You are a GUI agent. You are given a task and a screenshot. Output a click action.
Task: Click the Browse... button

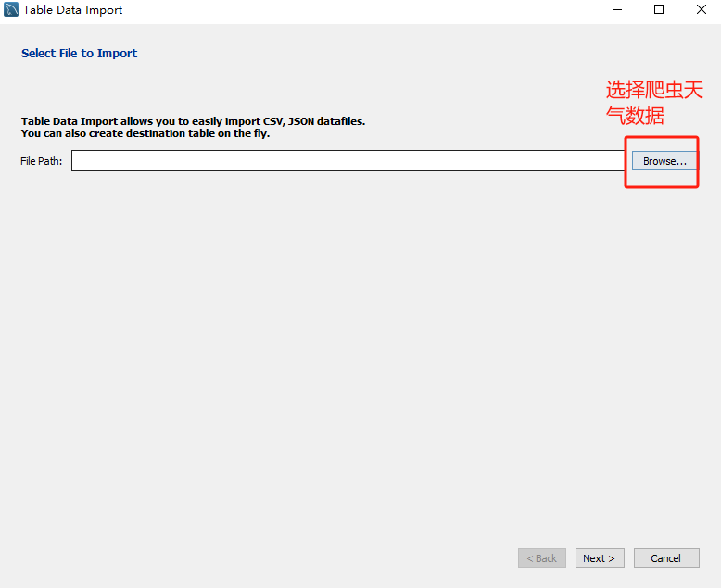664,161
